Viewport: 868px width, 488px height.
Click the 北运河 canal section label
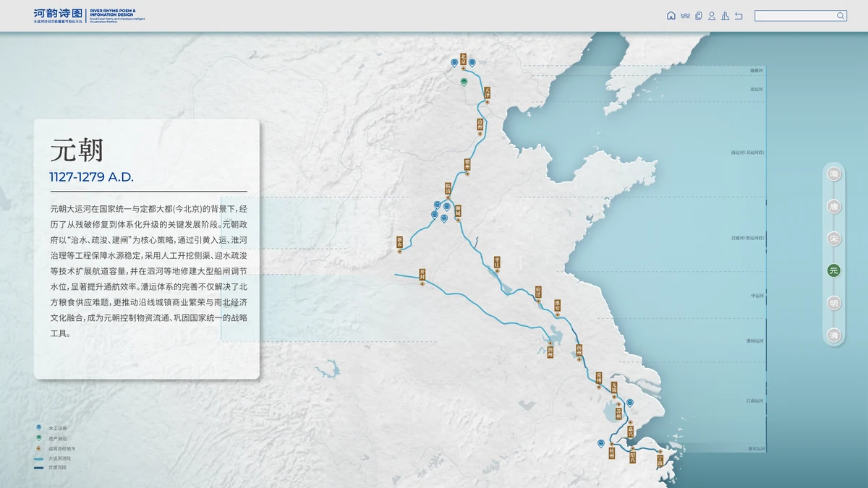click(756, 89)
